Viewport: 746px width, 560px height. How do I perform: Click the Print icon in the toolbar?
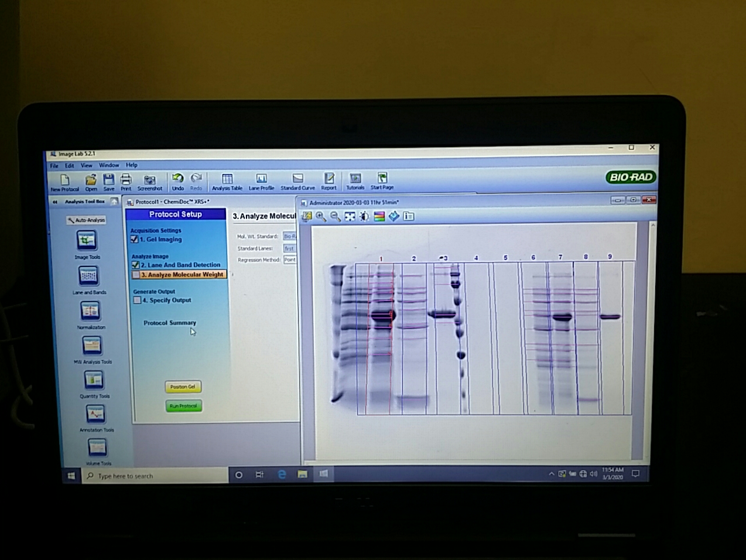point(126,179)
